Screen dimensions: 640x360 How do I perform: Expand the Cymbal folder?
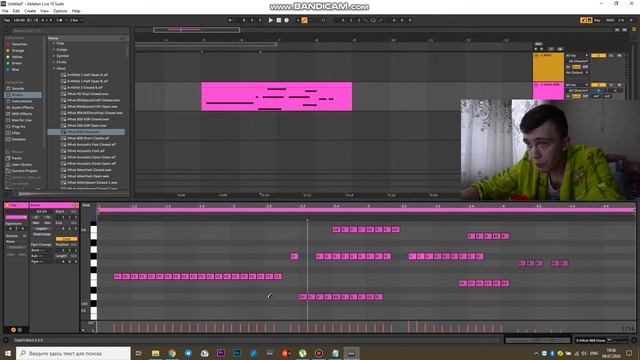54,56
